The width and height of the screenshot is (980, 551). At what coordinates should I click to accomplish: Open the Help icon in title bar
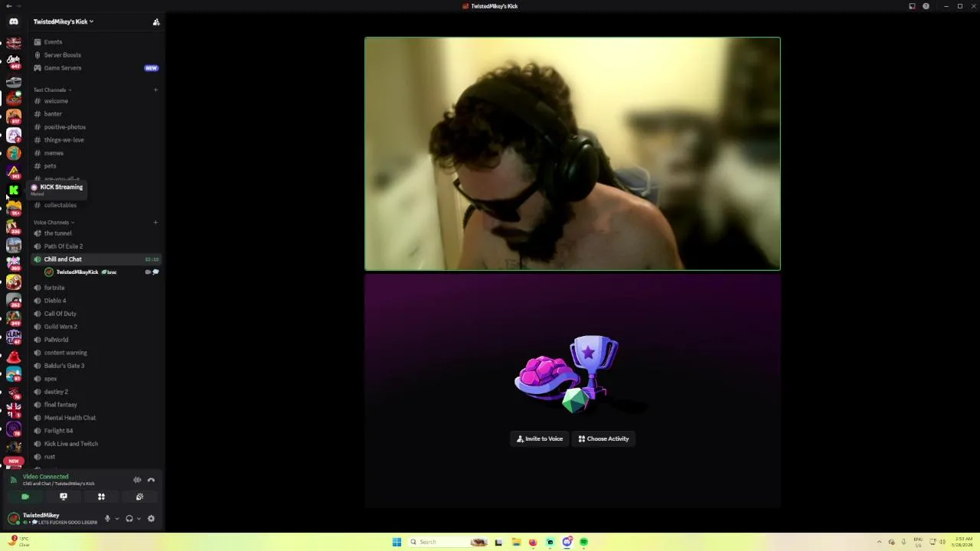[x=926, y=6]
